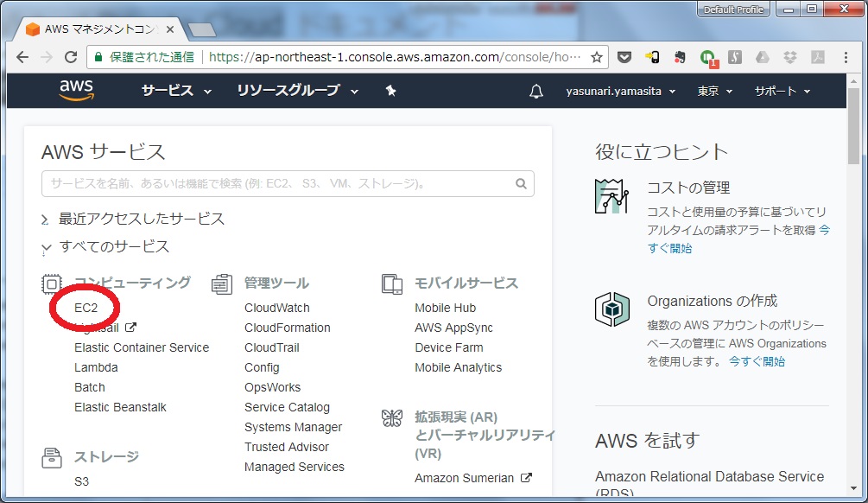868x503 pixels.
Task: Open Systems Manager
Action: tap(294, 428)
